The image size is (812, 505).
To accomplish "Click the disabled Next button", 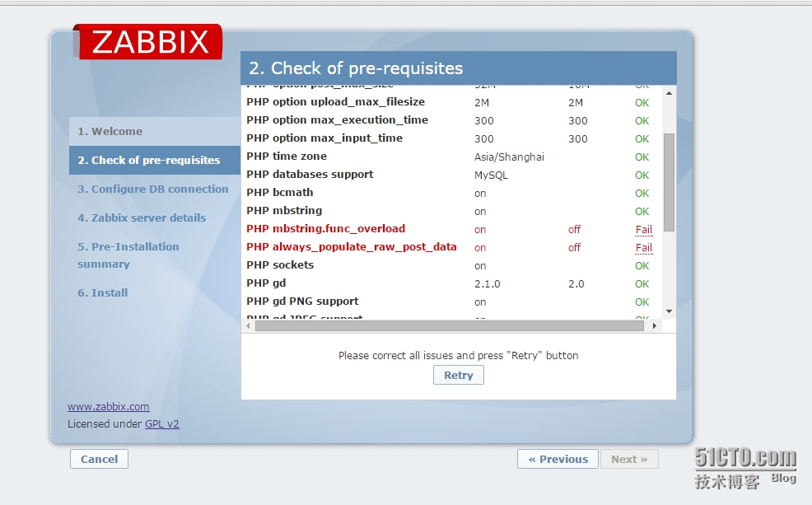I will 629,459.
